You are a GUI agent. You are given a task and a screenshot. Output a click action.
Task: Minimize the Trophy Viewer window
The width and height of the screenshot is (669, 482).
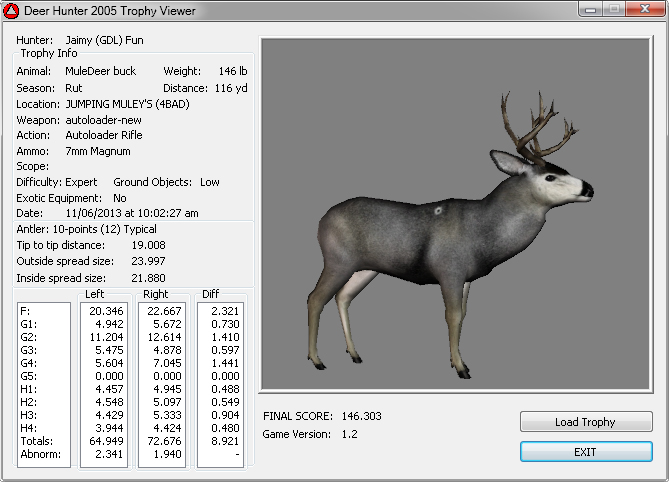click(590, 9)
